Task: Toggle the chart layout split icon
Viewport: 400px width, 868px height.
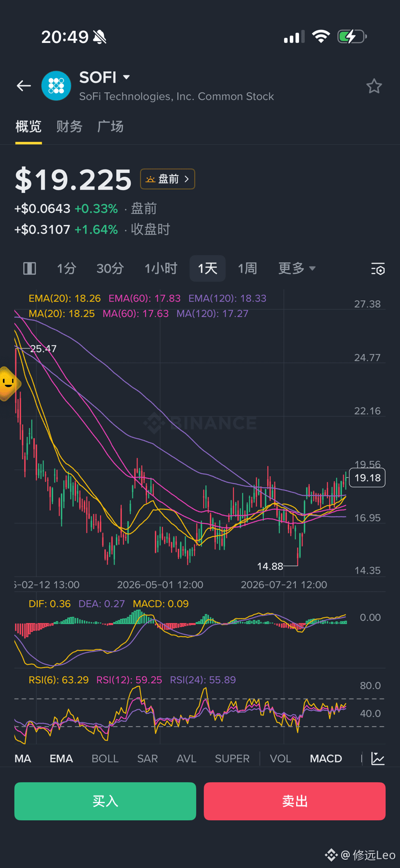Action: [x=29, y=268]
